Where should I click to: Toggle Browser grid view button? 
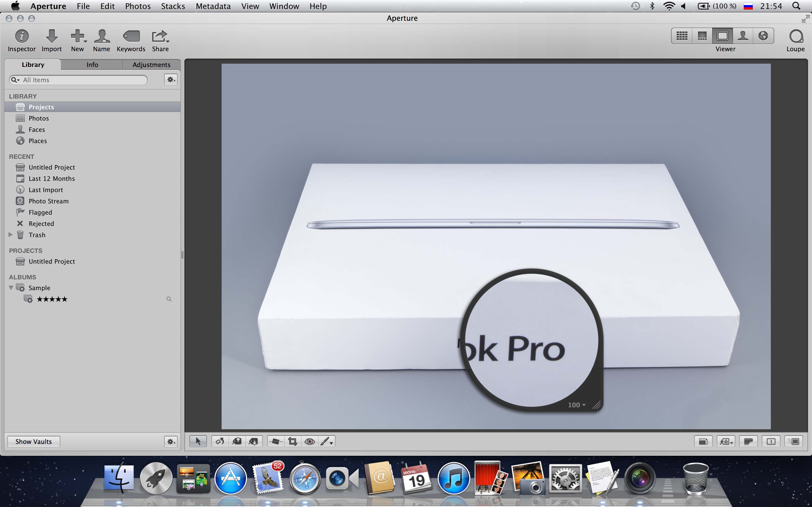[x=682, y=36]
